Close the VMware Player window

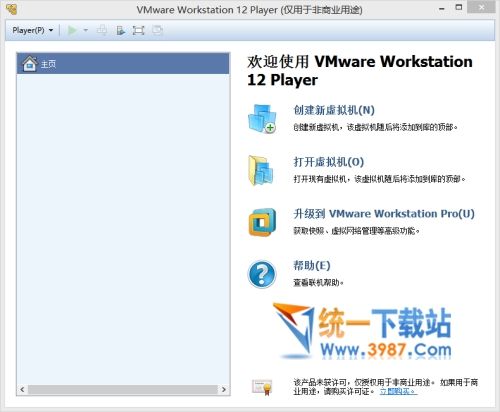coord(481,7)
